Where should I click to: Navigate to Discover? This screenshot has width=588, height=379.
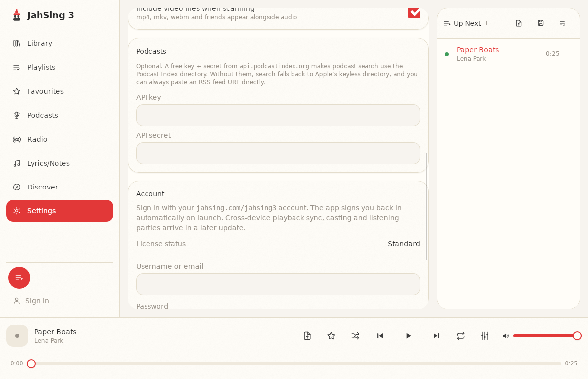60,187
